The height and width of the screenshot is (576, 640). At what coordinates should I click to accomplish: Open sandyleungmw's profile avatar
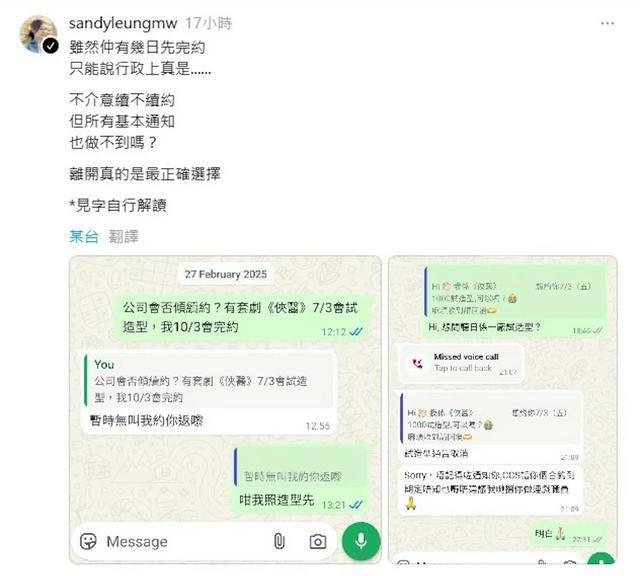[x=38, y=34]
